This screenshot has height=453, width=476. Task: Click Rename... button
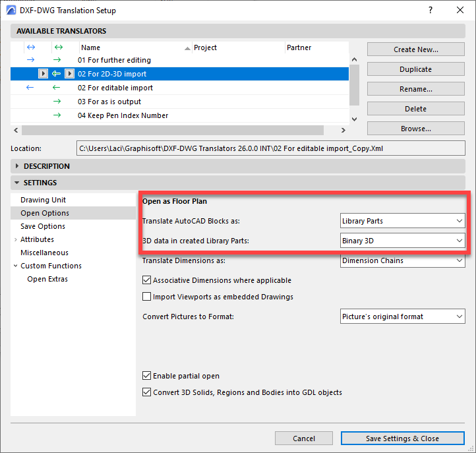coord(416,88)
